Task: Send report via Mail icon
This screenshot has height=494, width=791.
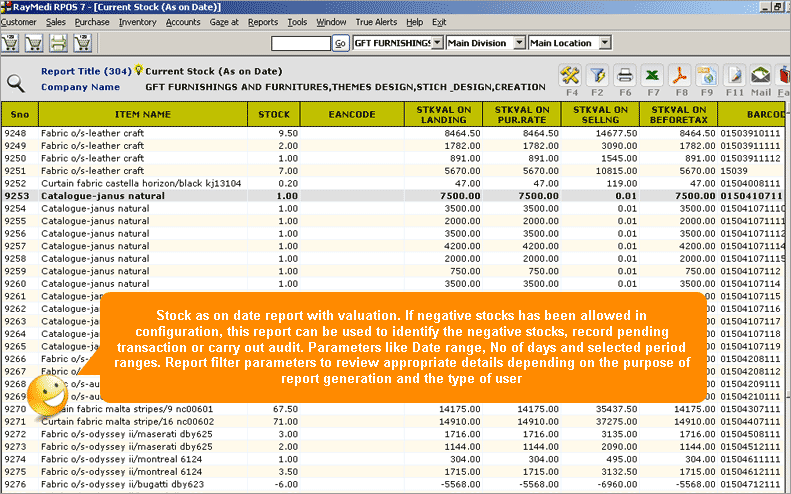Action: point(761,76)
